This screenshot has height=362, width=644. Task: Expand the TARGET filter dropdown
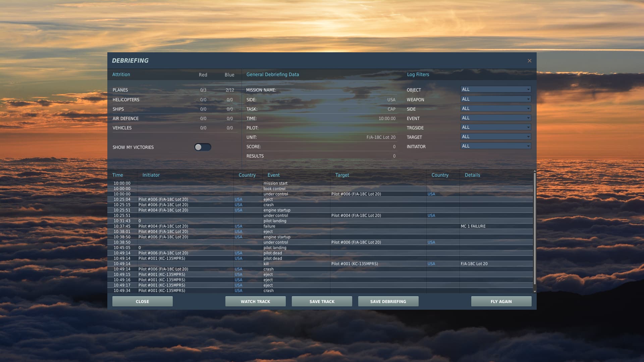(x=495, y=137)
